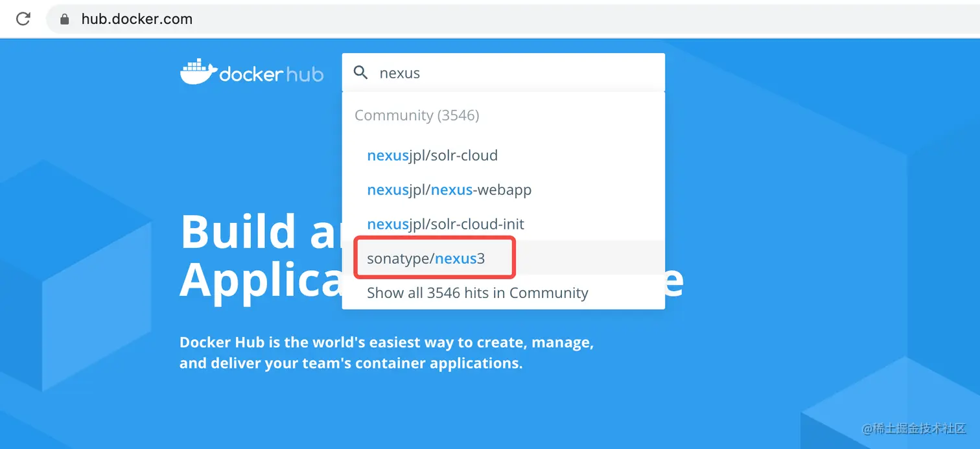Select nexusjpl/nexus-webapp suggestion
This screenshot has height=449, width=980.
(504, 190)
